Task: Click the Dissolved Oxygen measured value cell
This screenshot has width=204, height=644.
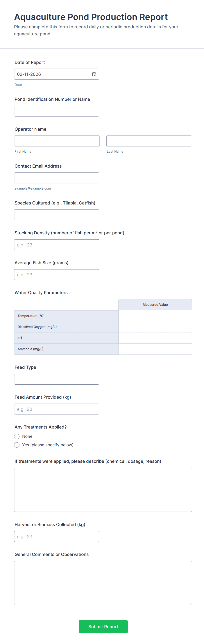Action: pyautogui.click(x=155, y=327)
